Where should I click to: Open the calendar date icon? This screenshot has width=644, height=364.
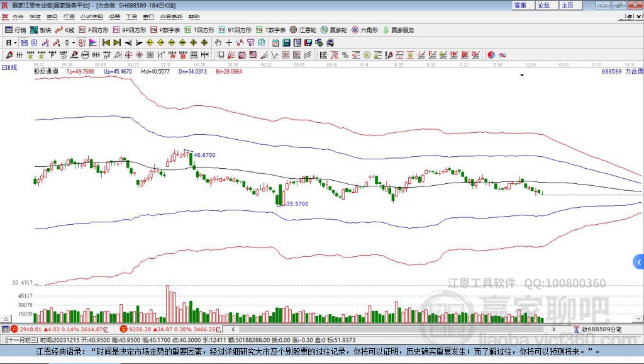275,42
